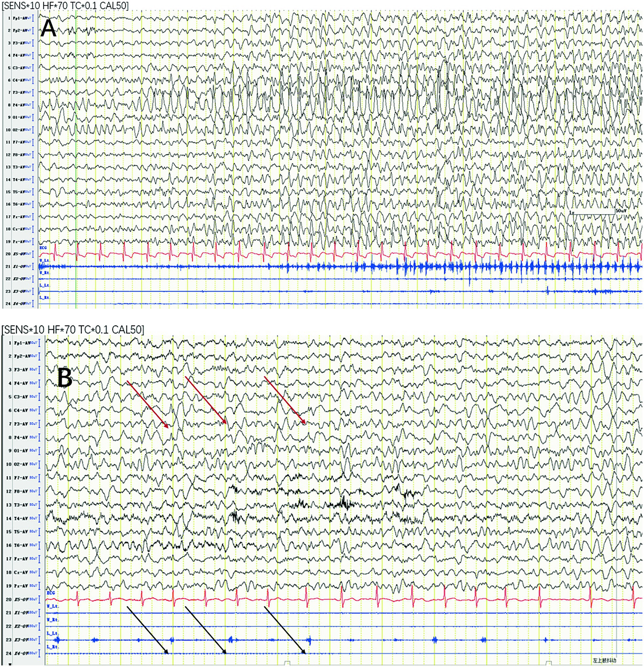Select channel Fp2-AV label in panel A
Screen dimensions: 644x667
click(20, 30)
